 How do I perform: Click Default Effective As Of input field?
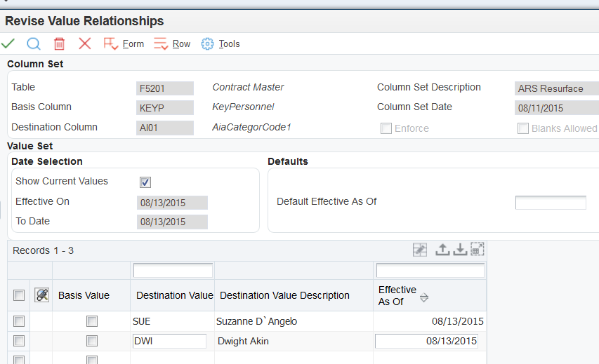coord(550,203)
